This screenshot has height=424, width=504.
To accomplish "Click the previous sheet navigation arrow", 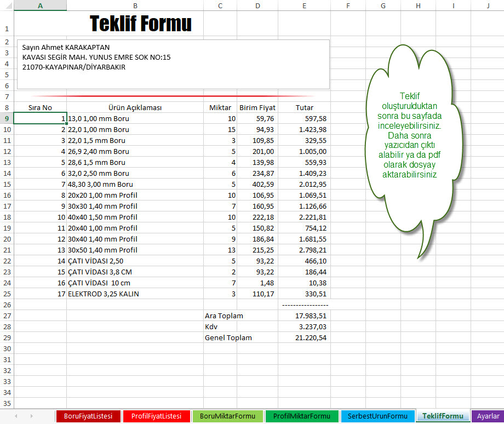I will 16,416.
